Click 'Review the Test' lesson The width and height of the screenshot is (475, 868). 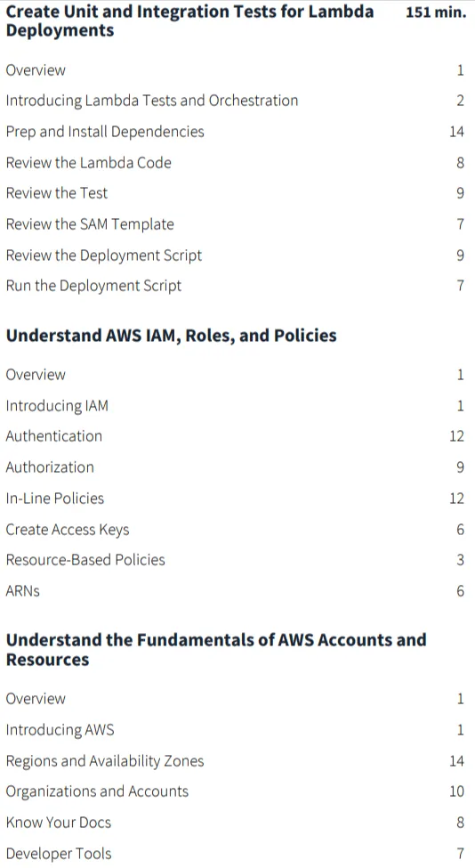[x=56, y=193]
